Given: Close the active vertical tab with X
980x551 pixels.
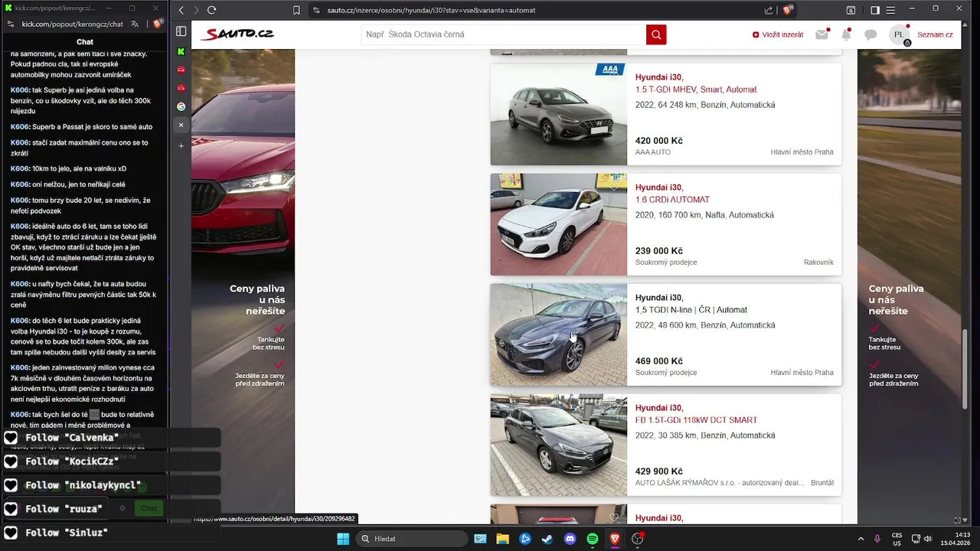Looking at the screenshot, I should click(x=181, y=125).
